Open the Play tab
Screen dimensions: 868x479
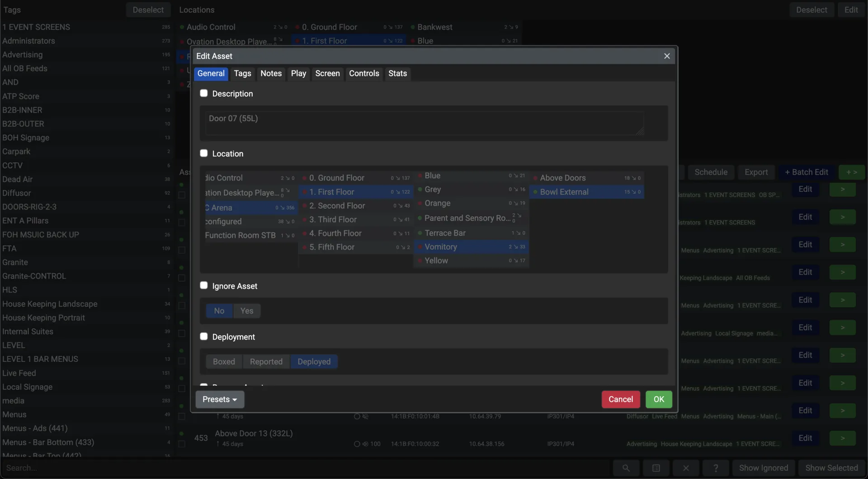click(x=298, y=74)
